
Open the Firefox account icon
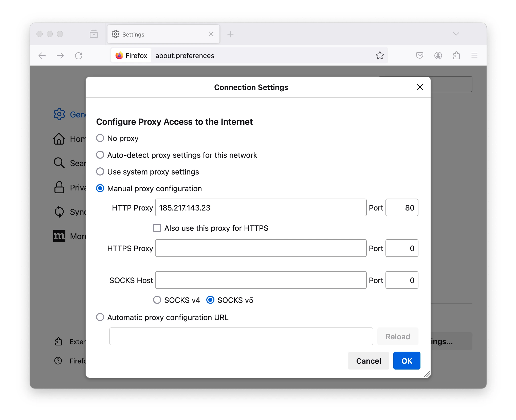(x=438, y=55)
